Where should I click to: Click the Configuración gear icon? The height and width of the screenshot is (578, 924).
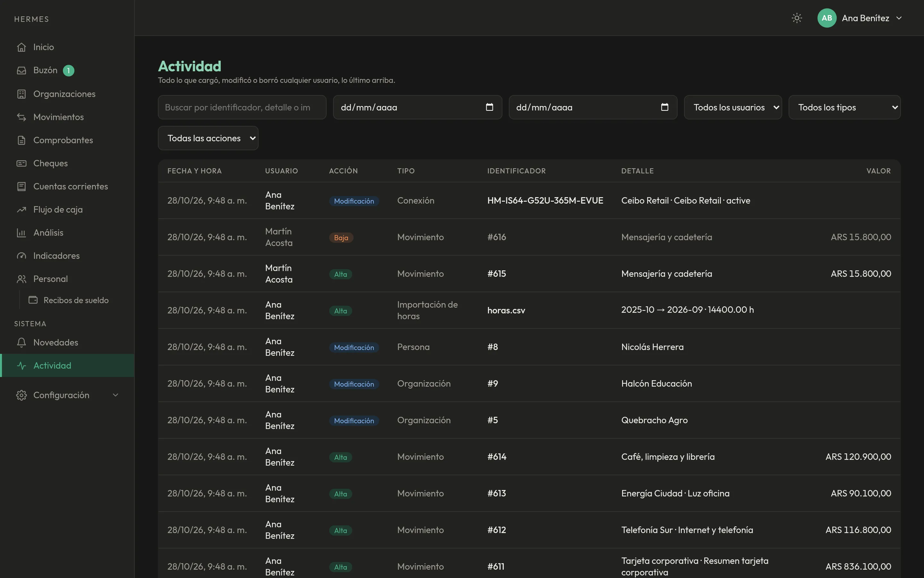tap(21, 395)
